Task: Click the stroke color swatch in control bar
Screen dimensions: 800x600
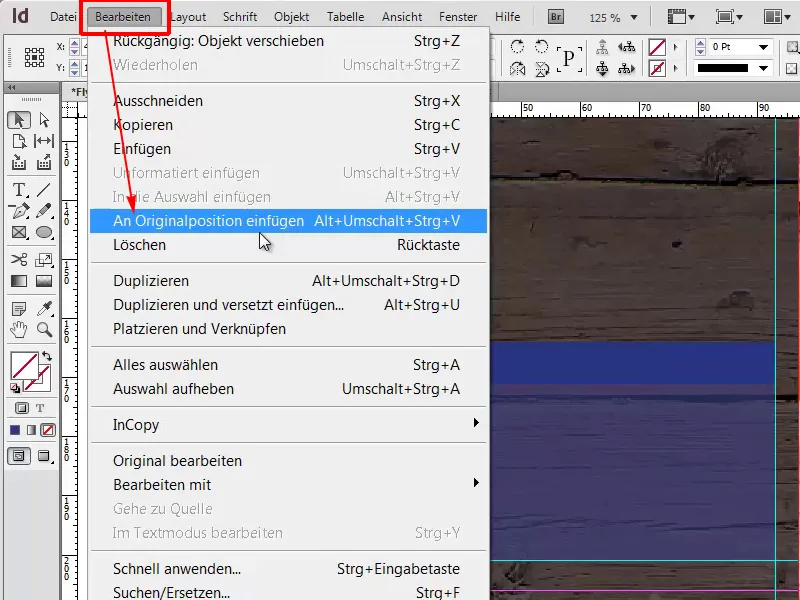Action: click(x=657, y=68)
